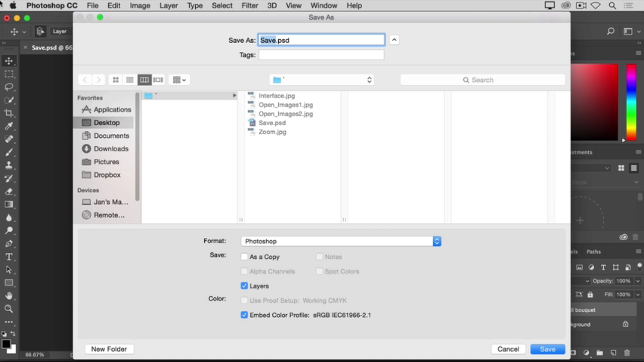This screenshot has height=362, width=644.
Task: Click the Save button
Action: click(547, 349)
